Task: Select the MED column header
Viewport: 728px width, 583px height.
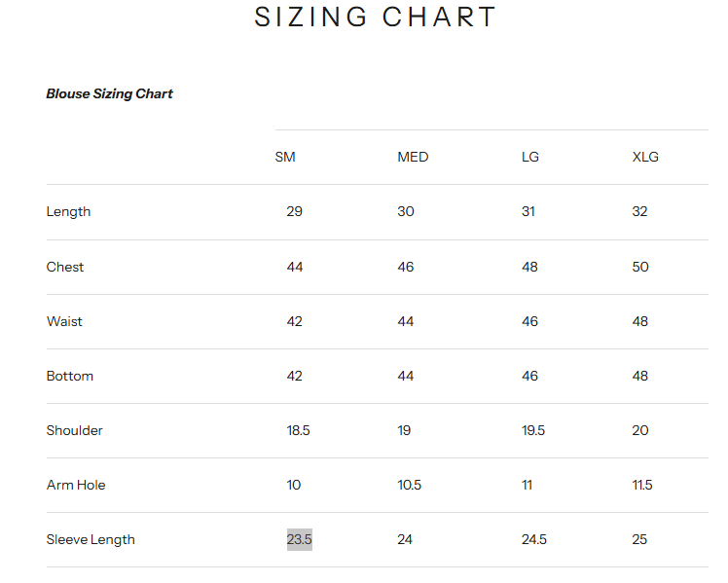Action: pyautogui.click(x=413, y=157)
